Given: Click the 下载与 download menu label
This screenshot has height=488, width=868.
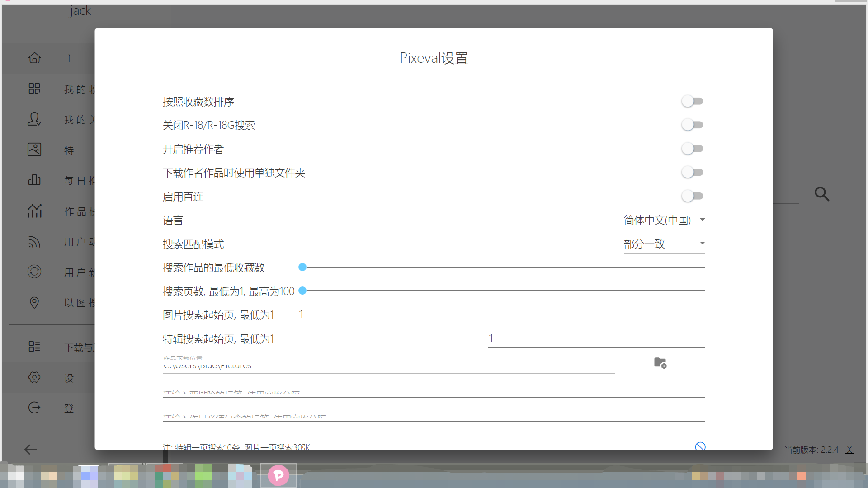Looking at the screenshot, I should (79, 347).
